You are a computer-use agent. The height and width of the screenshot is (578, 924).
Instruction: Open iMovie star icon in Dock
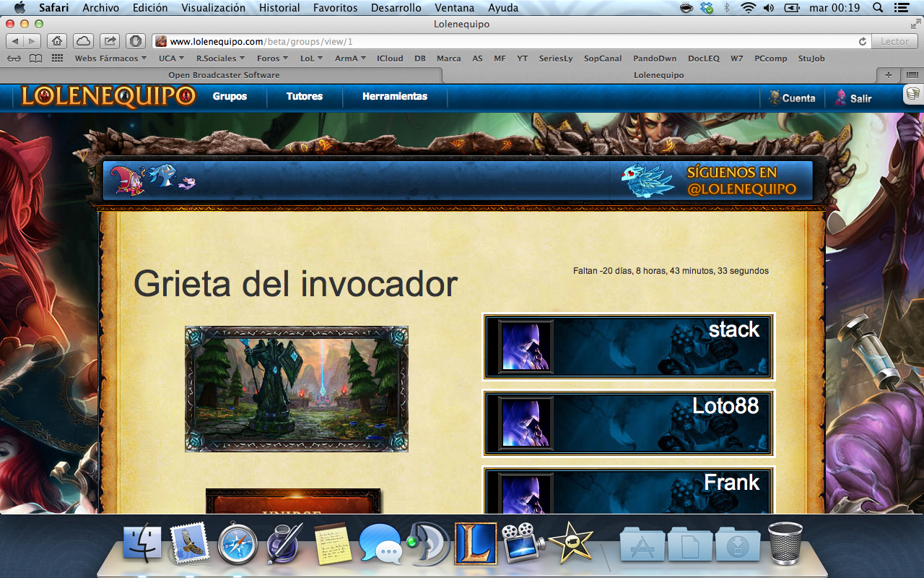click(x=570, y=543)
